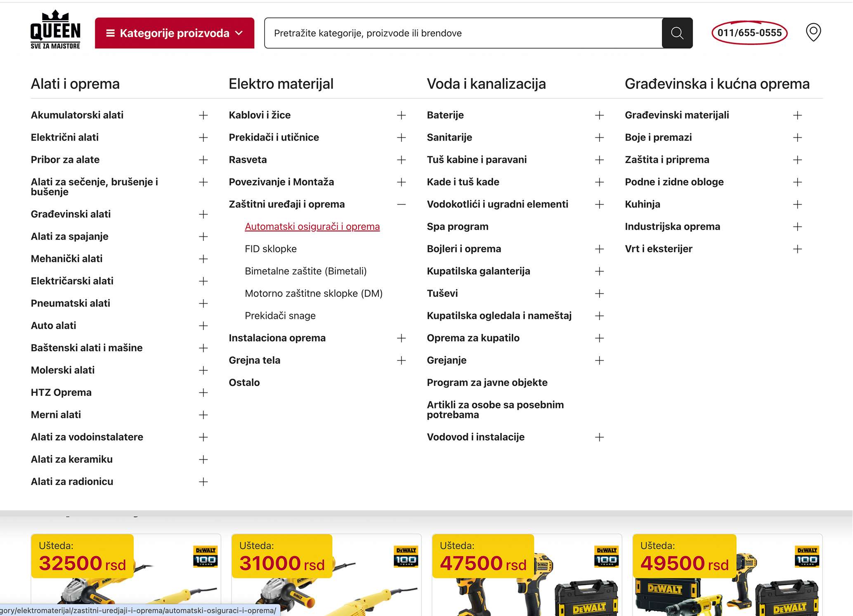Image resolution: width=853 pixels, height=616 pixels.
Task: Collapse Zaštitni uređaji i oprema minus icon
Action: click(401, 204)
